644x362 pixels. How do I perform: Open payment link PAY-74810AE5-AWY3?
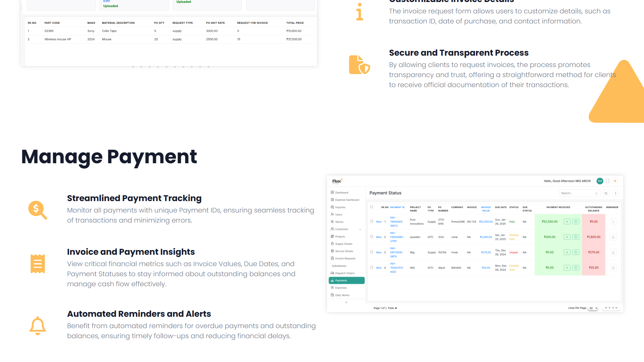(x=396, y=222)
